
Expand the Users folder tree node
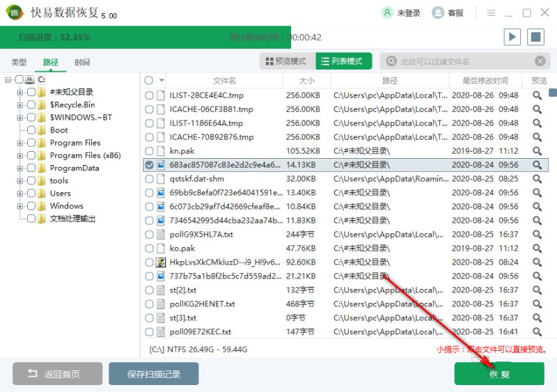[x=20, y=194]
